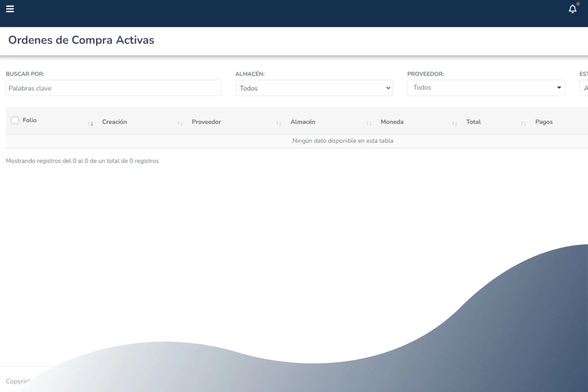Click the Total column sort arrows
This screenshot has height=392, width=588.
(523, 123)
